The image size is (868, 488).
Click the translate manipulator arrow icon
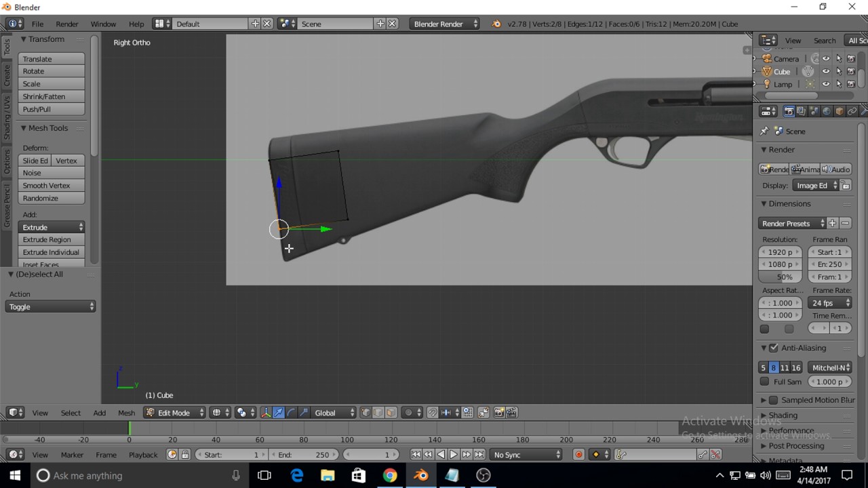(278, 413)
